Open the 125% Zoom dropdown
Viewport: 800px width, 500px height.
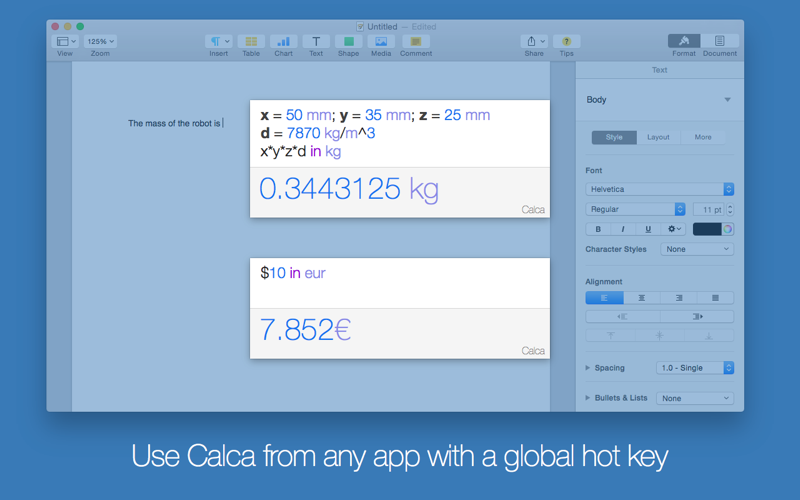pyautogui.click(x=100, y=41)
